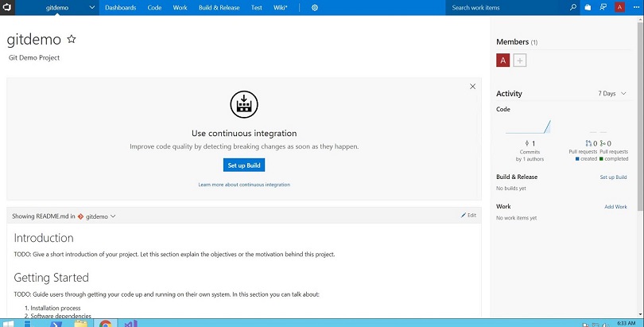Click Set up Build link in sidebar
This screenshot has height=327, width=644.
613,177
